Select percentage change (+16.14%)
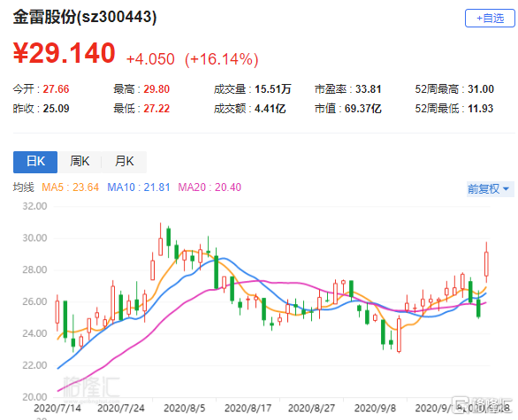518x420 pixels. point(222,59)
